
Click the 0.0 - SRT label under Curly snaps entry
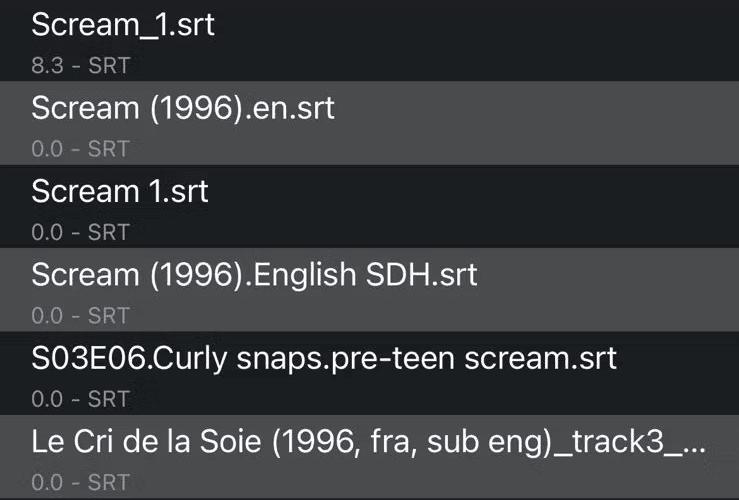coord(81,399)
